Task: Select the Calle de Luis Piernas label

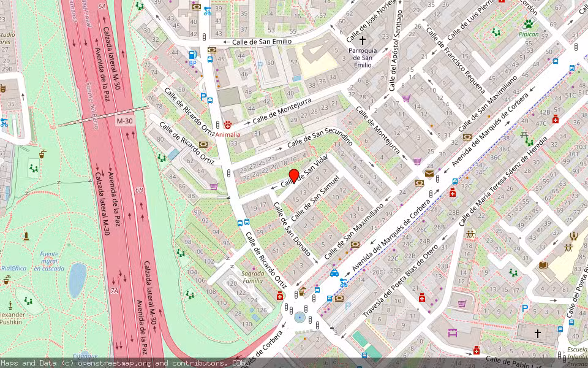Action: tap(472, 20)
